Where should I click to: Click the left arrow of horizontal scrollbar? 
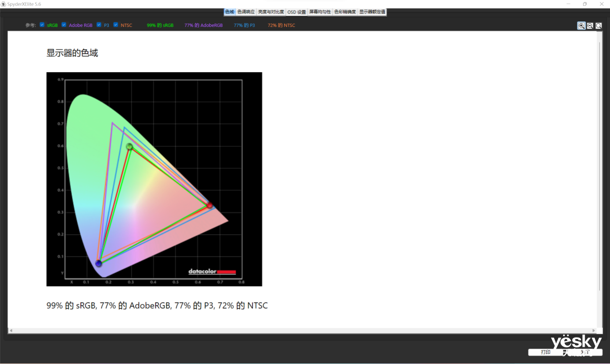pyautogui.click(x=11, y=331)
